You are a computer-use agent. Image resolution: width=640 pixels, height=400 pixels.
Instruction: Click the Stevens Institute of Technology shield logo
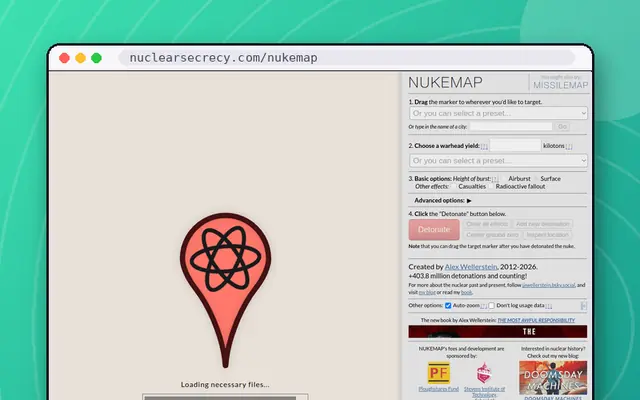484,373
